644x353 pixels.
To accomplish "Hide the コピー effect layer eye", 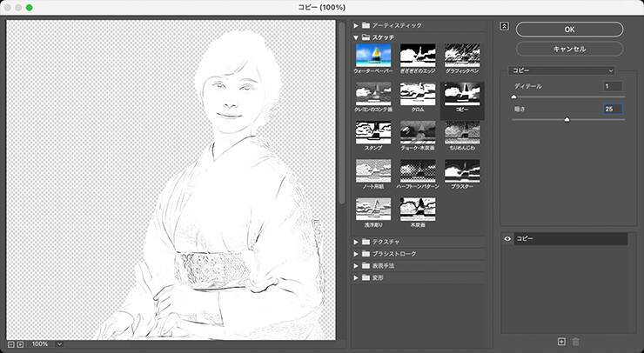I will point(507,238).
